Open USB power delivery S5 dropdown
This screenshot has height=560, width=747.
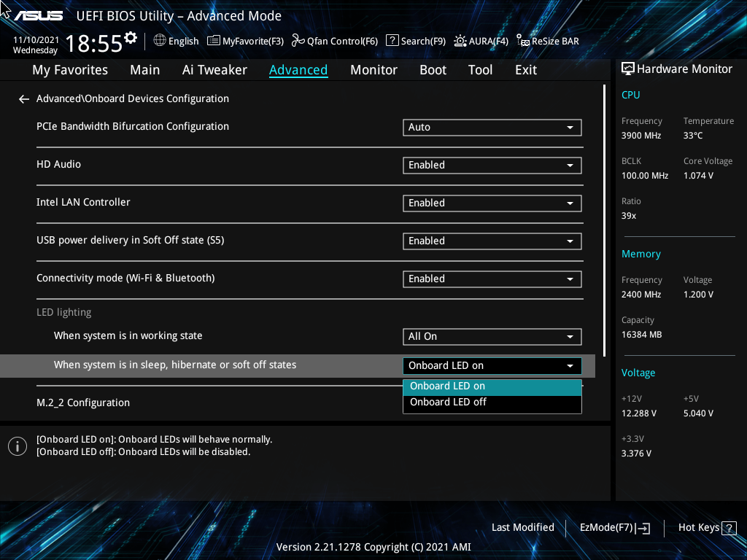[x=492, y=241]
